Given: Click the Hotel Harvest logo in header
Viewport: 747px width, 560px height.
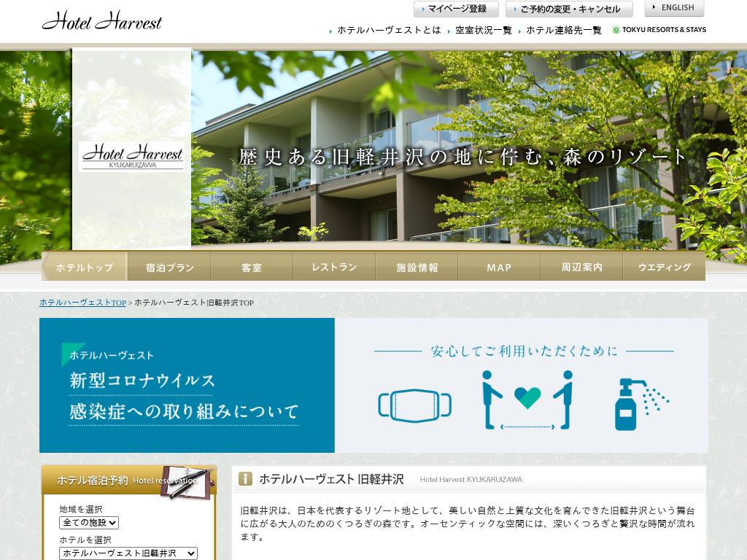Looking at the screenshot, I should (x=102, y=21).
